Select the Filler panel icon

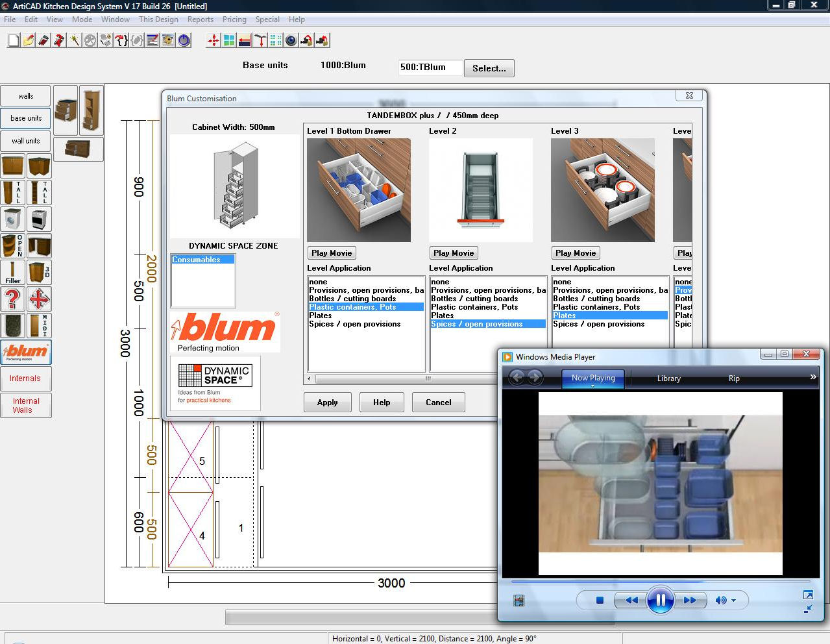click(12, 273)
